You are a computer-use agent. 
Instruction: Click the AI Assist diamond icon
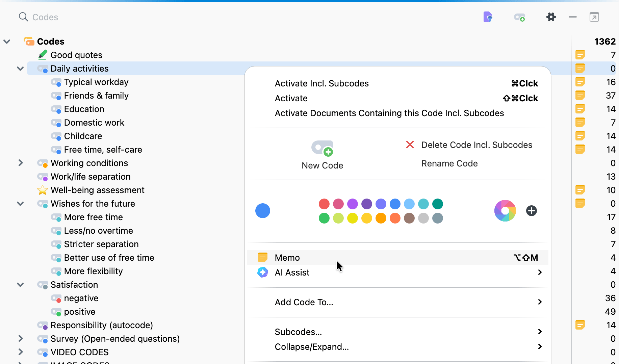coord(262,272)
